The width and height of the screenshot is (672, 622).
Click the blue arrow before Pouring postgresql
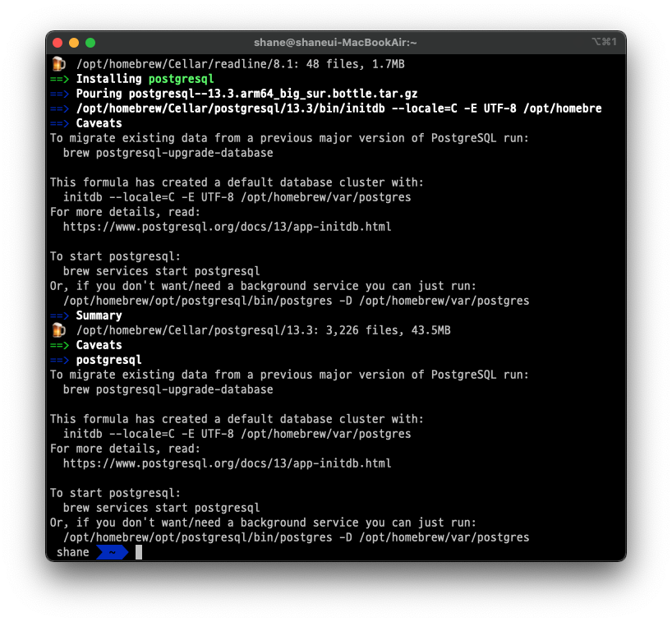(59, 94)
